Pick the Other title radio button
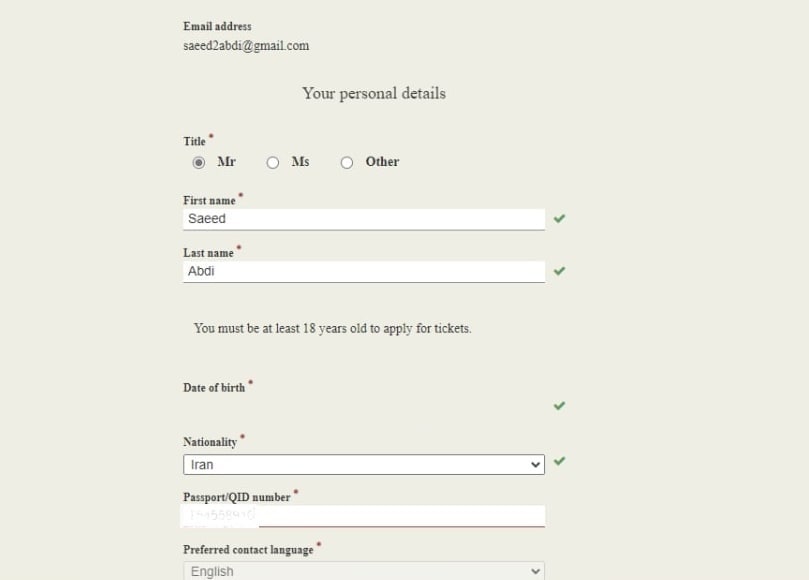The height and width of the screenshot is (580, 809). (x=347, y=162)
